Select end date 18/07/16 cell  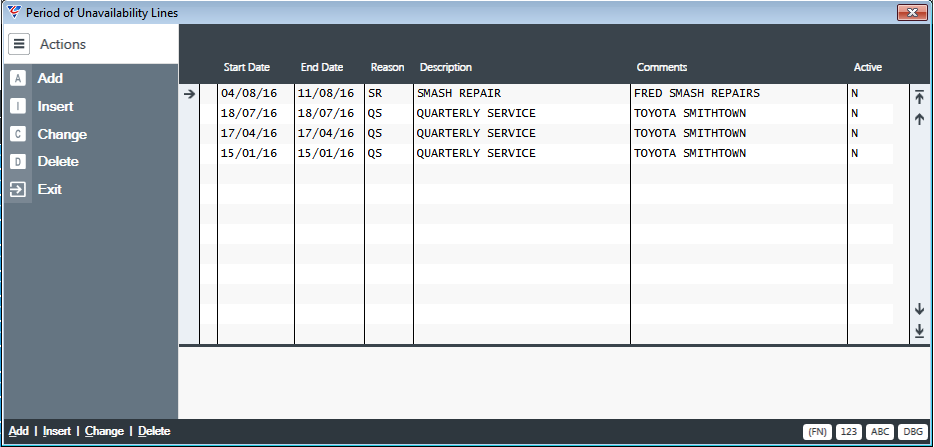[326, 113]
